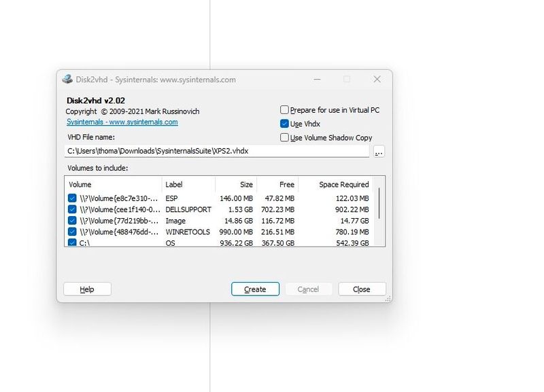Select the ESP label cell
544x392 pixels.
[x=171, y=198]
